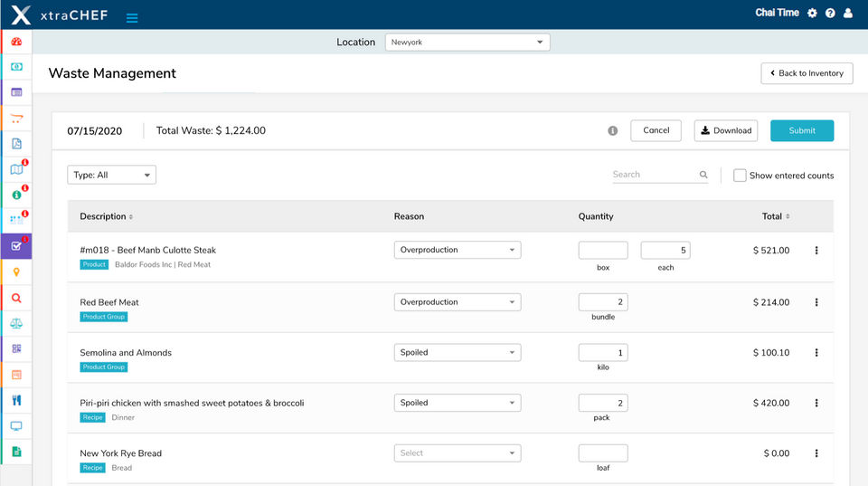Viewport: 868px width, 486px height.
Task: Click the loaf quantity field for Rye Bread
Action: coord(603,453)
